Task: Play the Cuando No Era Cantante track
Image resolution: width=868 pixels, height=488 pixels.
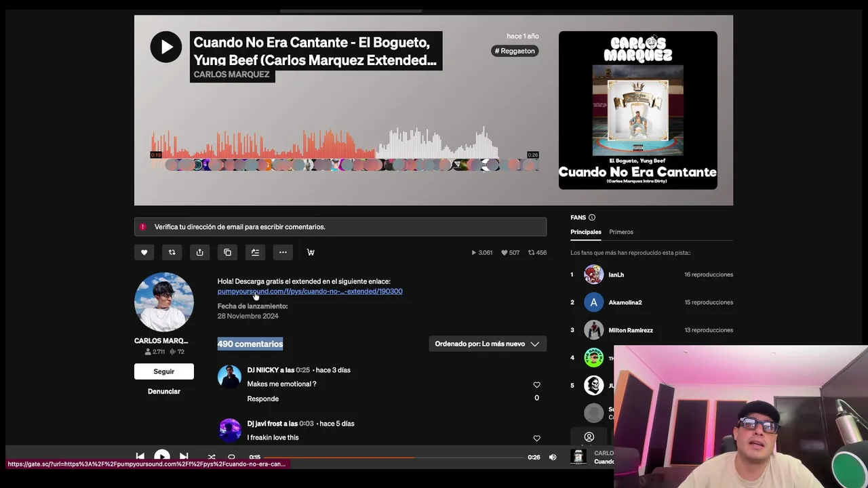Action: [166, 47]
